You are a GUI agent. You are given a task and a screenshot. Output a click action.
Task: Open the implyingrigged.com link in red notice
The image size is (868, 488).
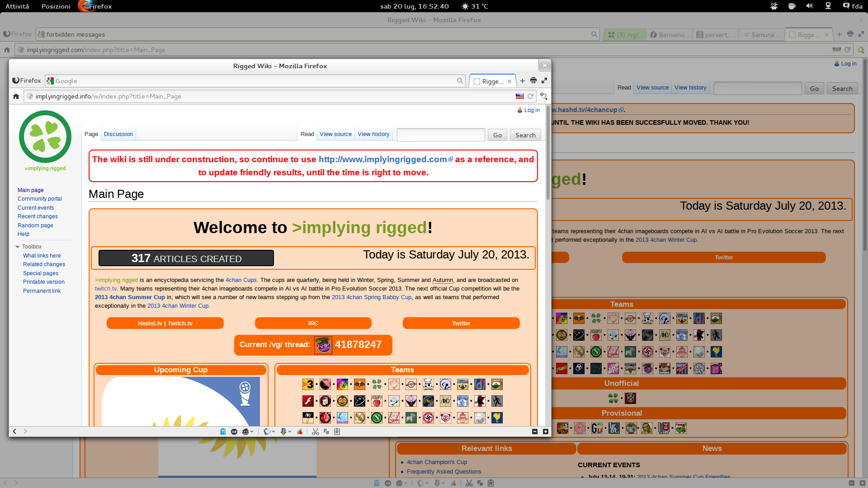coord(383,160)
